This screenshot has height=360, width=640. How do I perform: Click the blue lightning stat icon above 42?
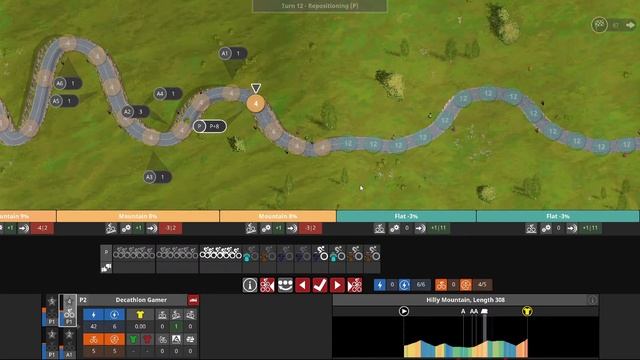point(93,315)
